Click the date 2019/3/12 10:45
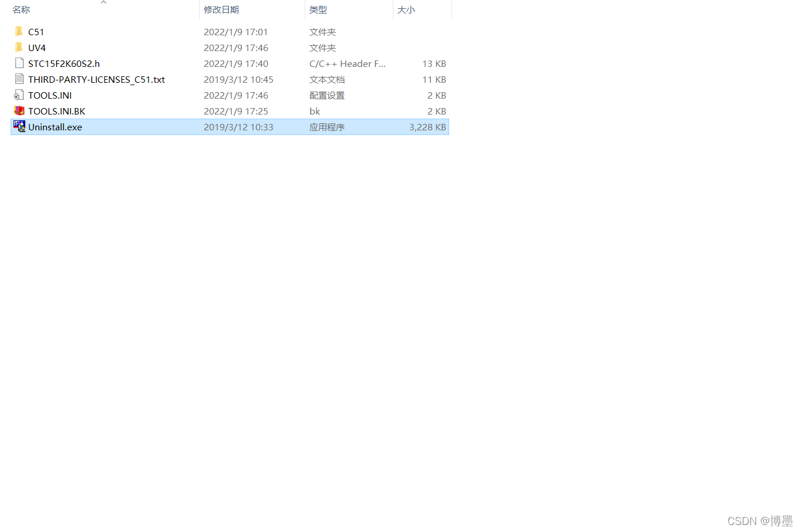The height and width of the screenshot is (532, 802). click(x=238, y=79)
